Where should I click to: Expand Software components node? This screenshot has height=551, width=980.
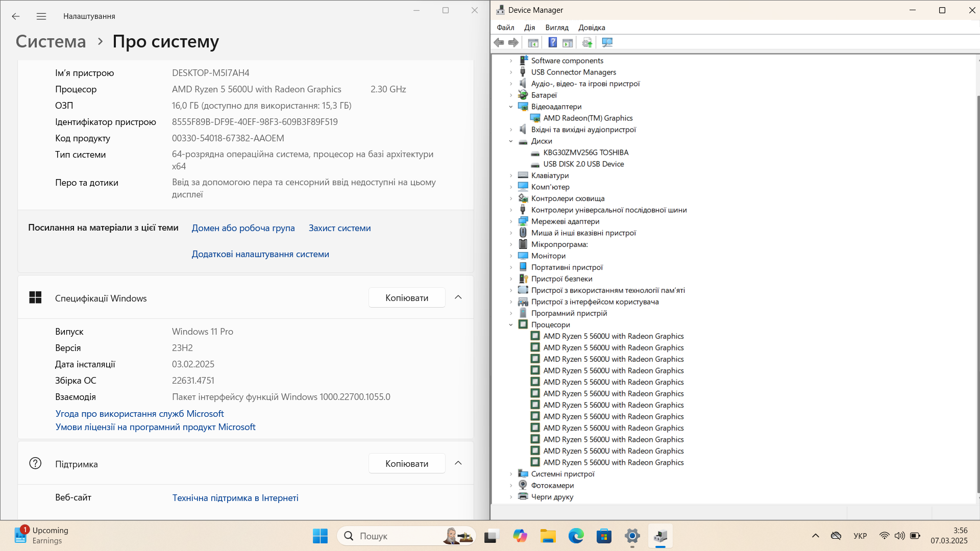point(511,61)
